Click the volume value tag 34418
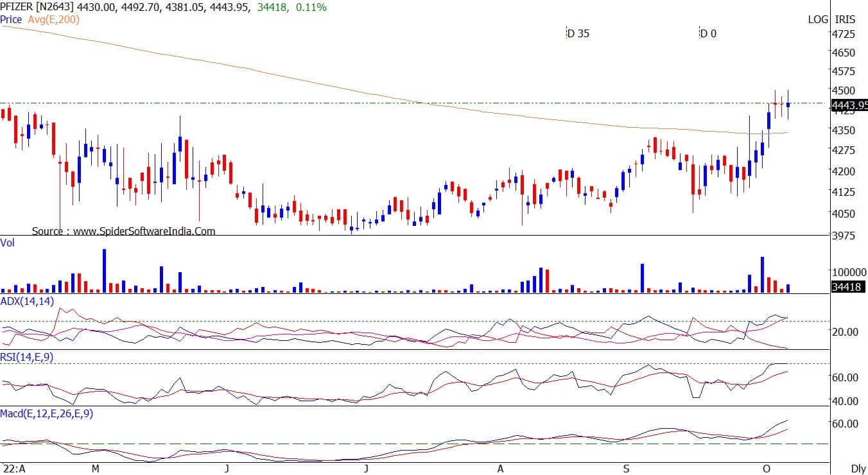 coord(847,288)
